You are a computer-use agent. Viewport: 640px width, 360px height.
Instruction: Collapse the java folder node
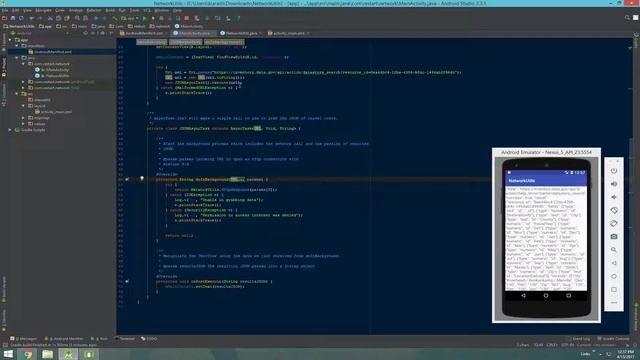[17, 58]
